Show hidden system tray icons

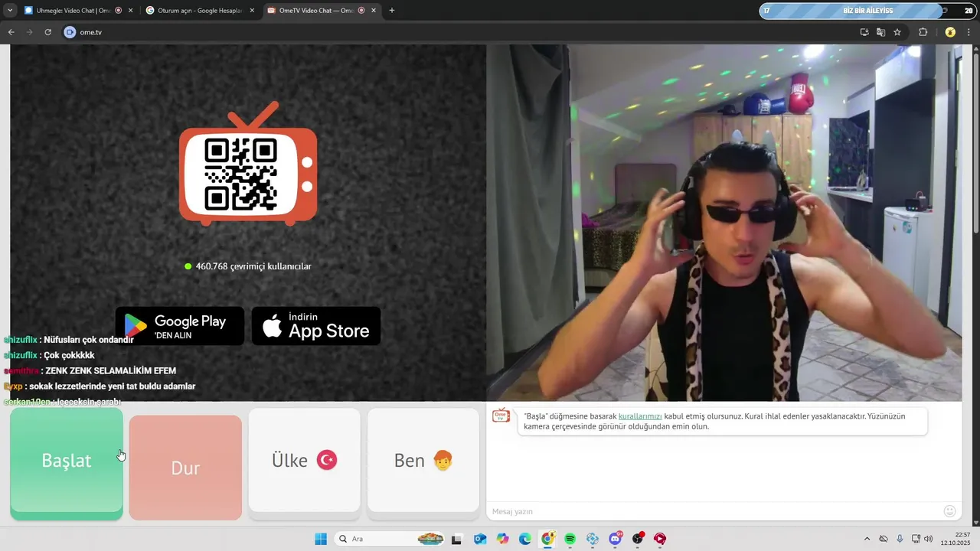(x=867, y=539)
